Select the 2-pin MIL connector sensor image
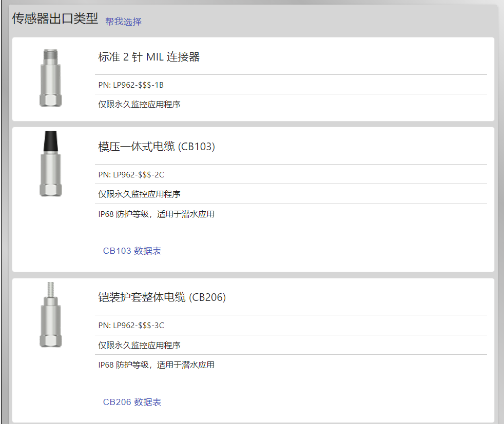Screen dimensions: 504x424 coord(50,78)
